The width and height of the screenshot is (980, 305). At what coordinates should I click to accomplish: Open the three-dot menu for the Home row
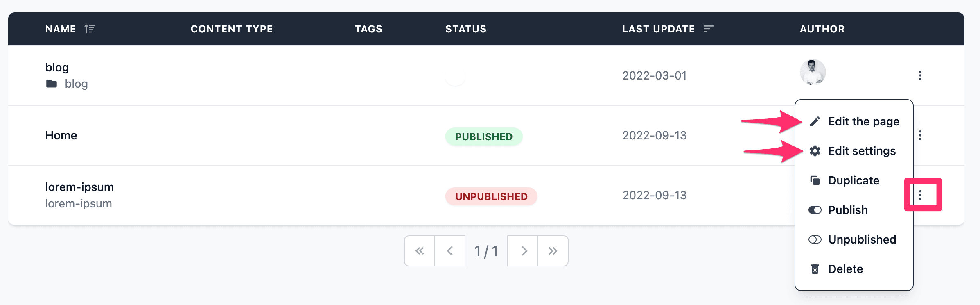(920, 135)
